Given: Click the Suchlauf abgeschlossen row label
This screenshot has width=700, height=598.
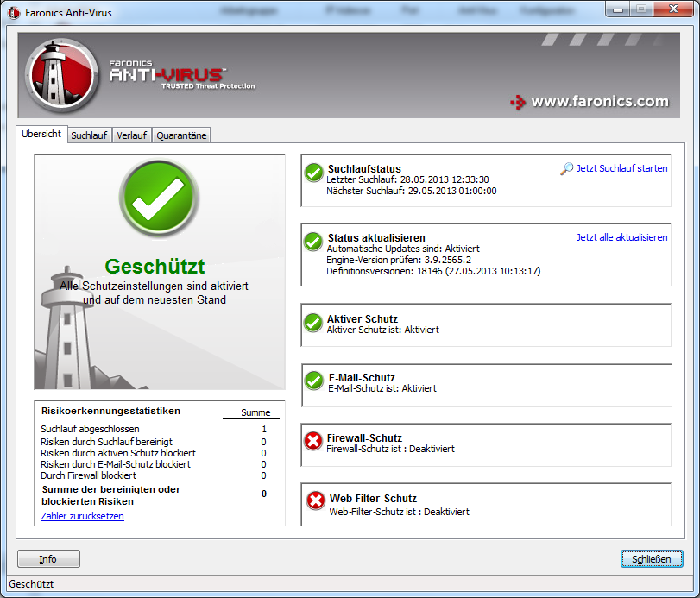Looking at the screenshot, I should 90,429.
